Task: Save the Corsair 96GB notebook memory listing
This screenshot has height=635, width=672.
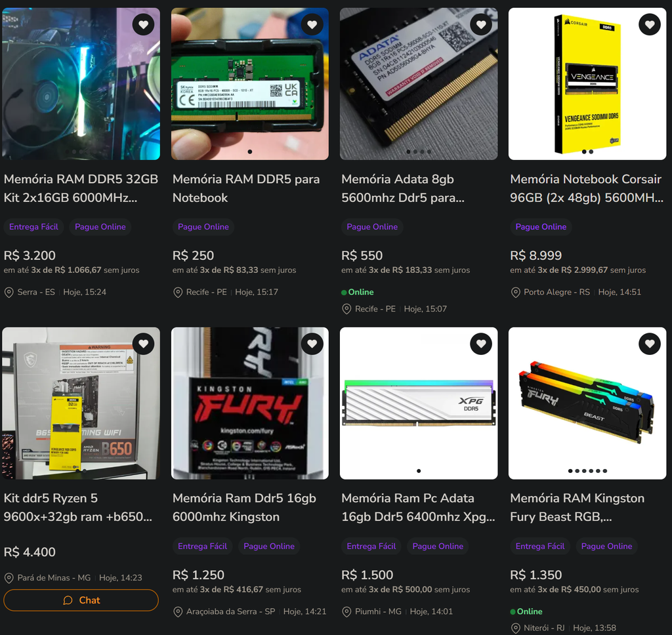Action: [650, 24]
